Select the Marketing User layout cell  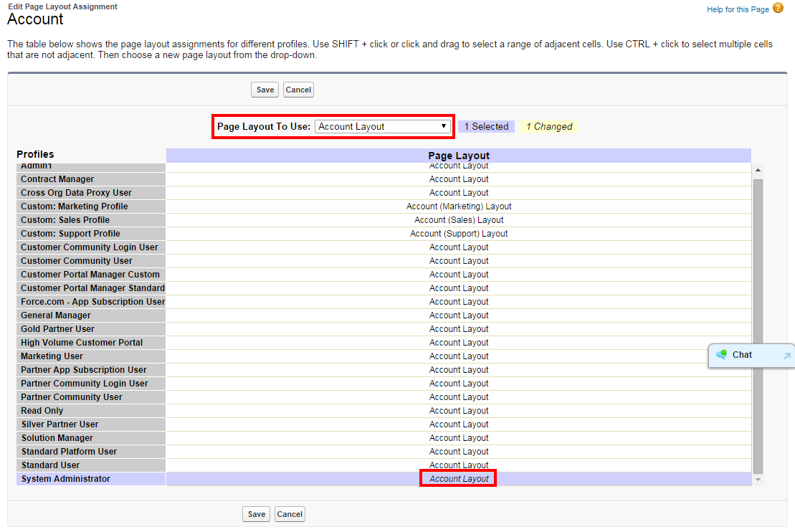tap(459, 356)
